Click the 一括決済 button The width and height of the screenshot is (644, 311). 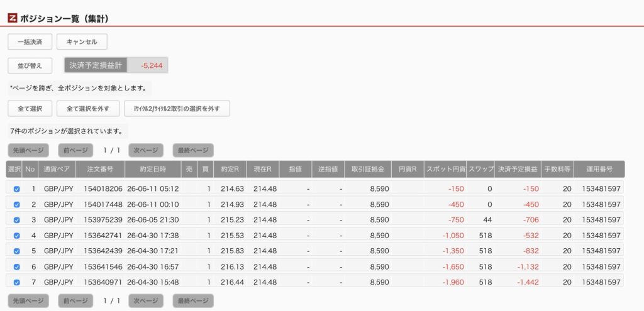[x=30, y=42]
